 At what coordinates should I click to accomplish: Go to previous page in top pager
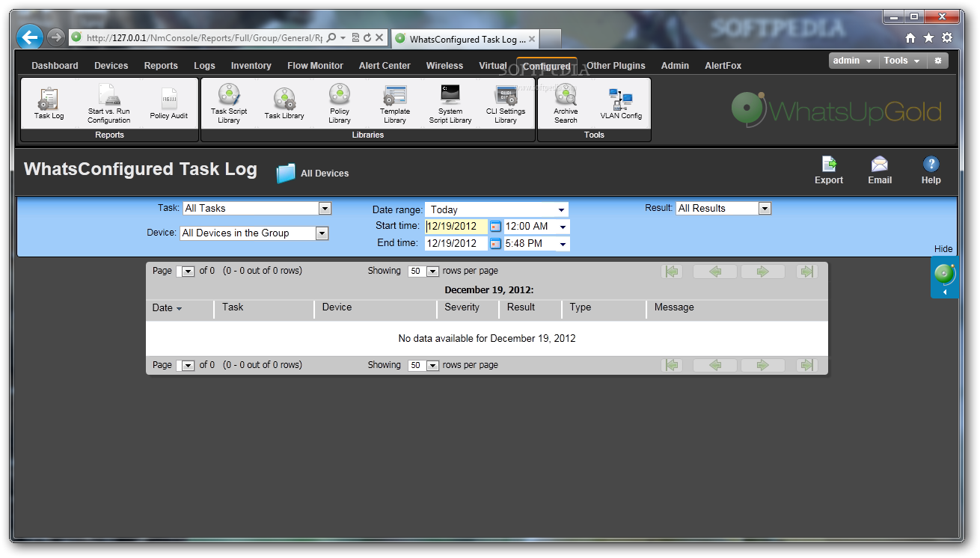point(715,272)
